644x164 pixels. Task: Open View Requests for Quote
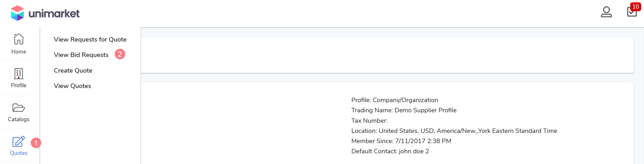[x=90, y=39]
